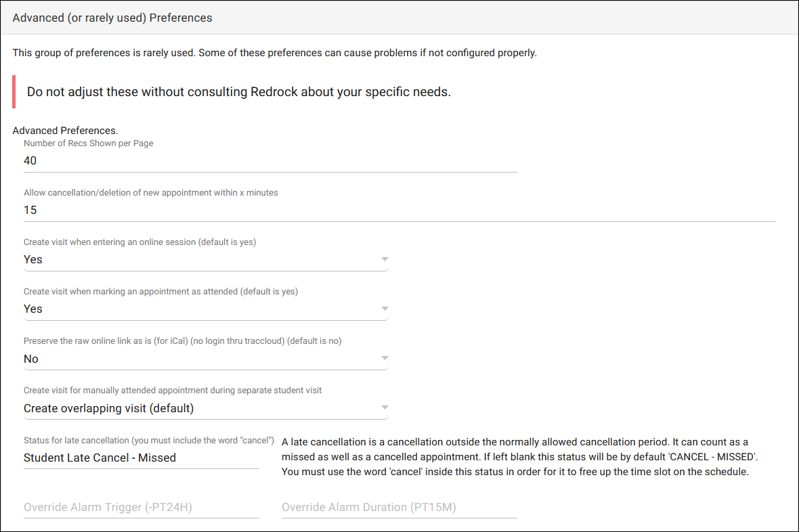799x532 pixels.
Task: Click the Override Alarm Trigger field
Action: tap(141, 507)
